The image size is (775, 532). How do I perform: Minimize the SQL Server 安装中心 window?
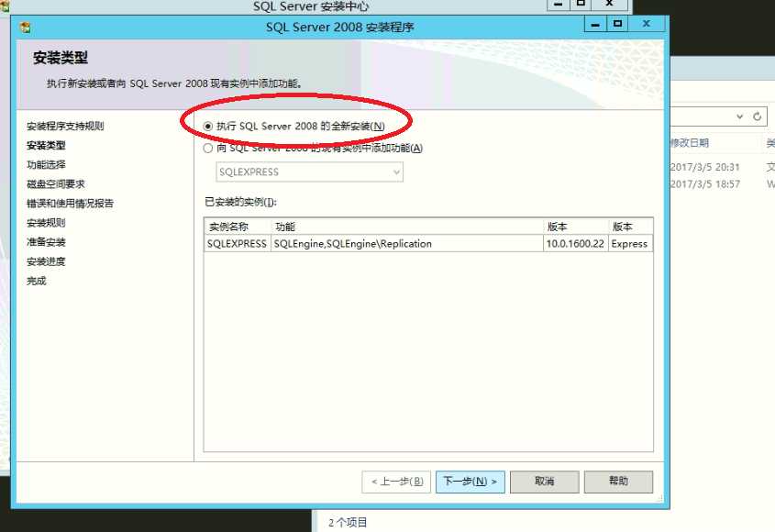point(558,5)
